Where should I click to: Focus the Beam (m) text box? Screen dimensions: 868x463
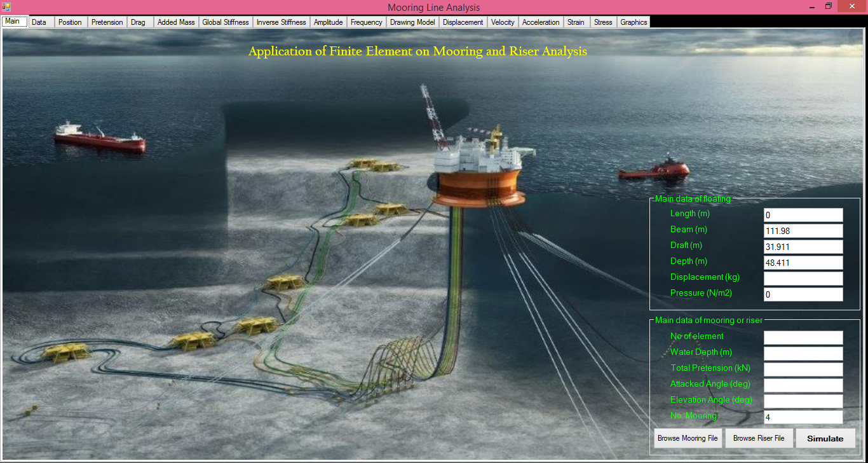(x=803, y=231)
